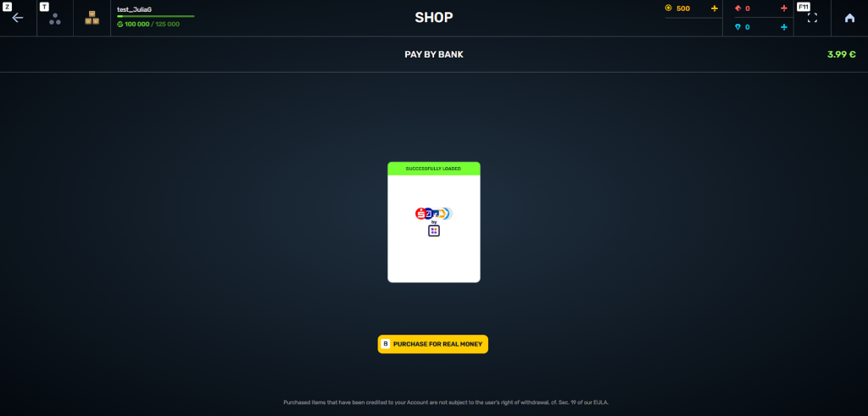Screen dimensions: 868x416
Task: Select the blue diamond currency icon
Action: 738,27
